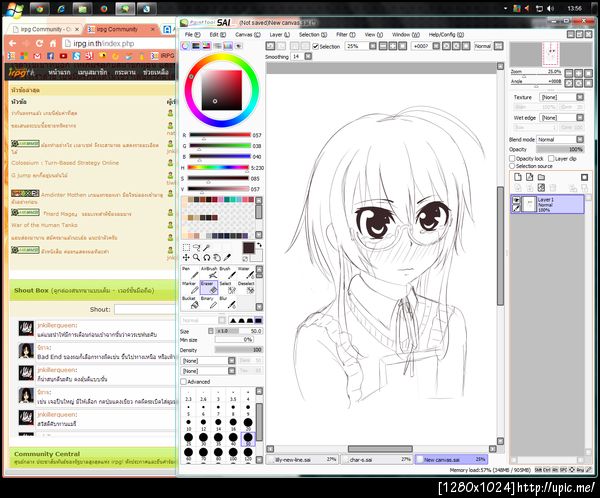
Task: Activate the lasso selection tool
Action: [197, 247]
